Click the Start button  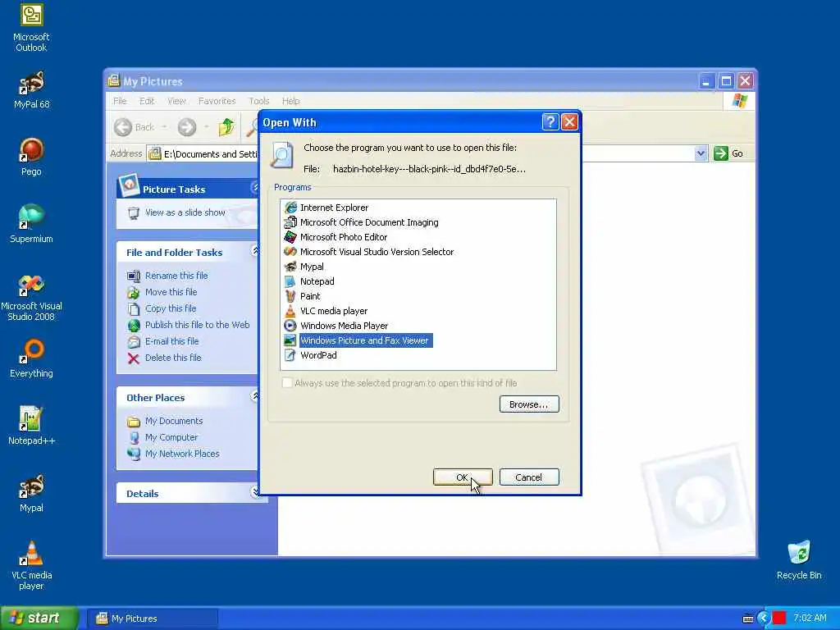pos(39,618)
